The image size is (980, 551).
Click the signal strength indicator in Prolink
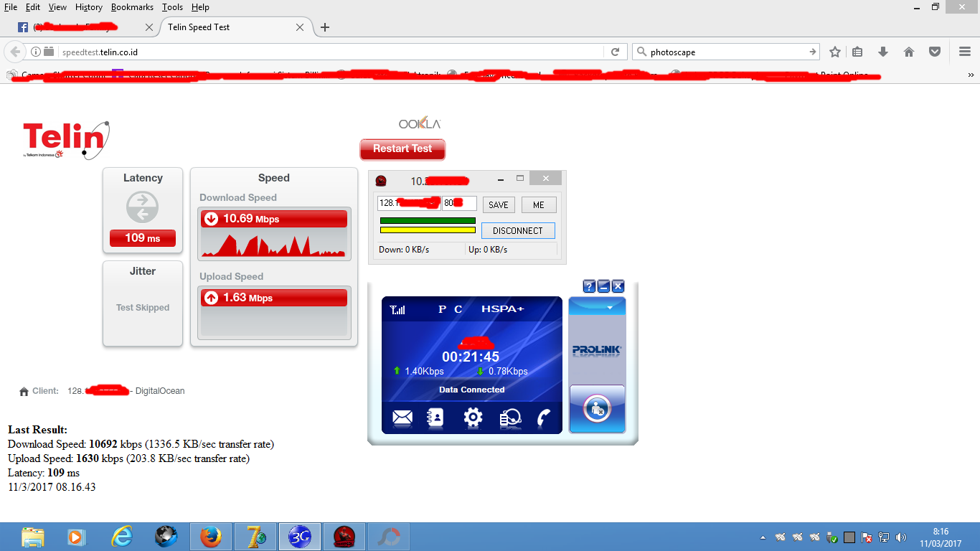click(x=397, y=310)
